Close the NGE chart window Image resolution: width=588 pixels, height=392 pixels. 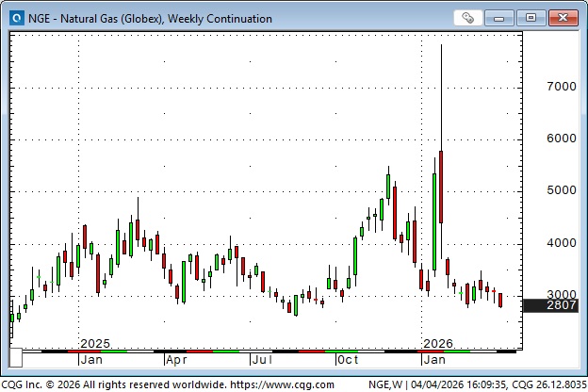pyautogui.click(x=563, y=18)
